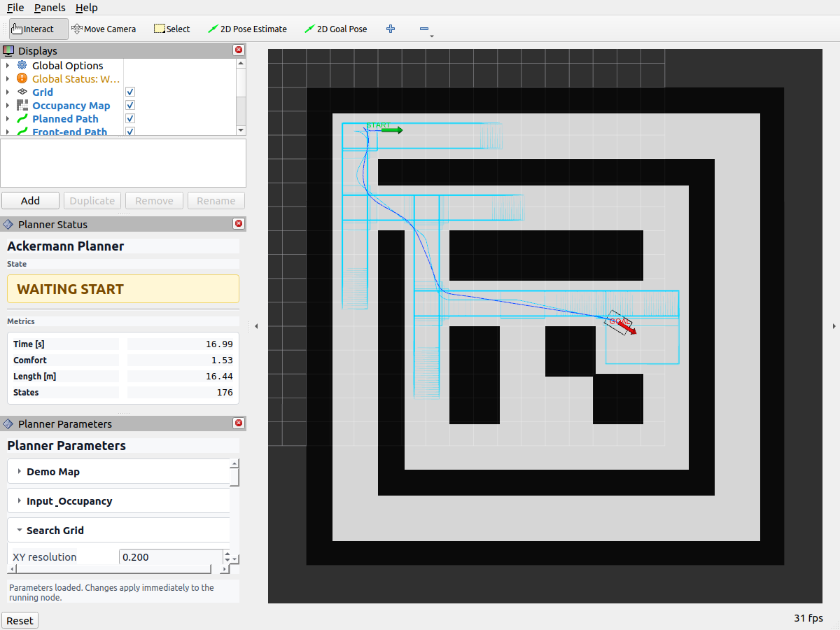
Task: Click the Rename button
Action: pyautogui.click(x=216, y=200)
